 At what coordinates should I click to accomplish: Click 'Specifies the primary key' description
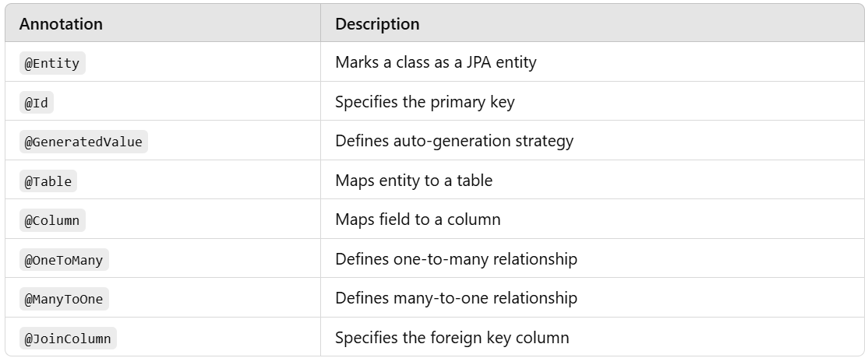tap(425, 102)
